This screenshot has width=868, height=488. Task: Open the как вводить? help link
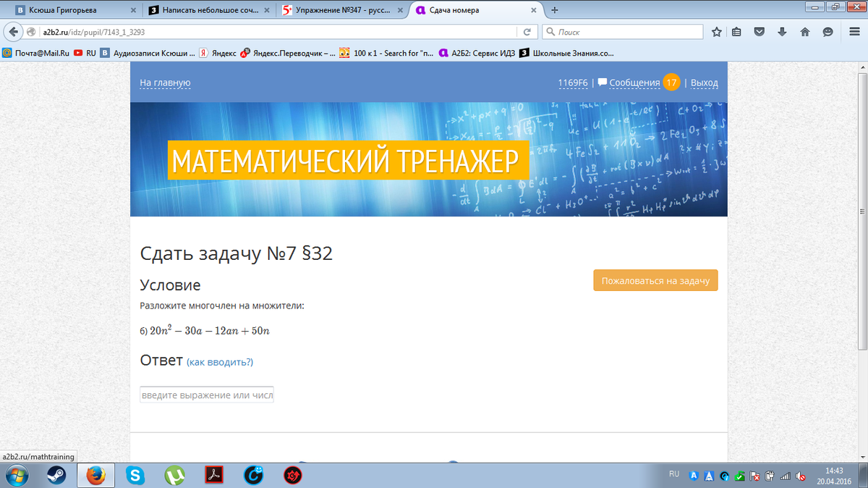click(220, 362)
